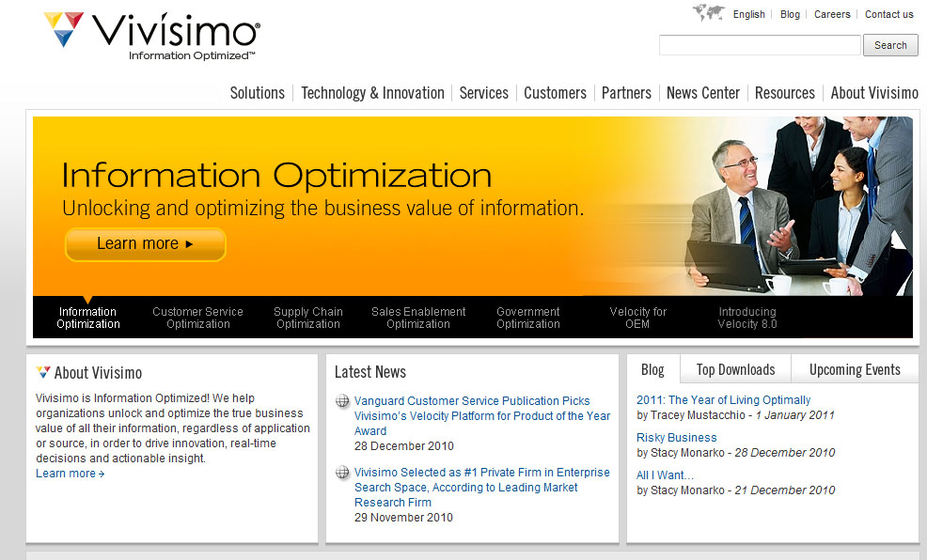Select the Customer Service Optimization banner tab
Screen dimensions: 927x560
tap(198, 318)
